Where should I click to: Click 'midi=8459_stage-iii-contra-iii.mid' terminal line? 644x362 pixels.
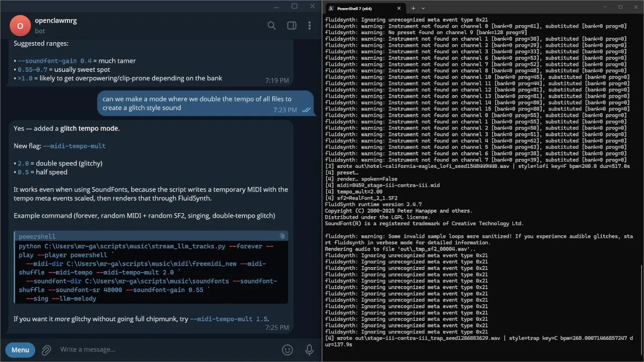[382, 185]
